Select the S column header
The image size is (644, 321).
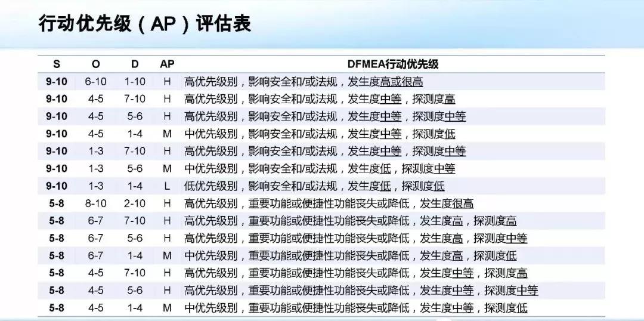(x=56, y=64)
